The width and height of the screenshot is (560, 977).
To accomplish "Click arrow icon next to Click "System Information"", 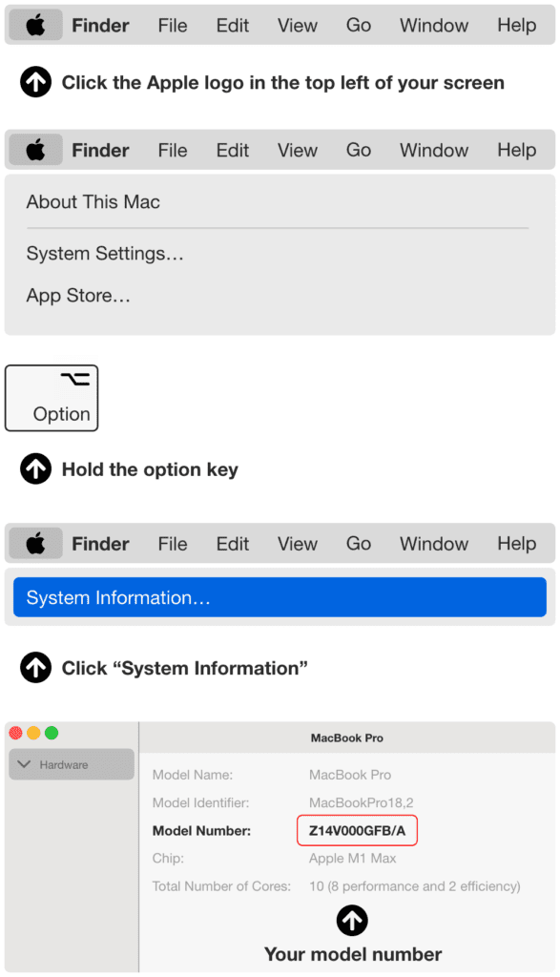I will pos(35,667).
